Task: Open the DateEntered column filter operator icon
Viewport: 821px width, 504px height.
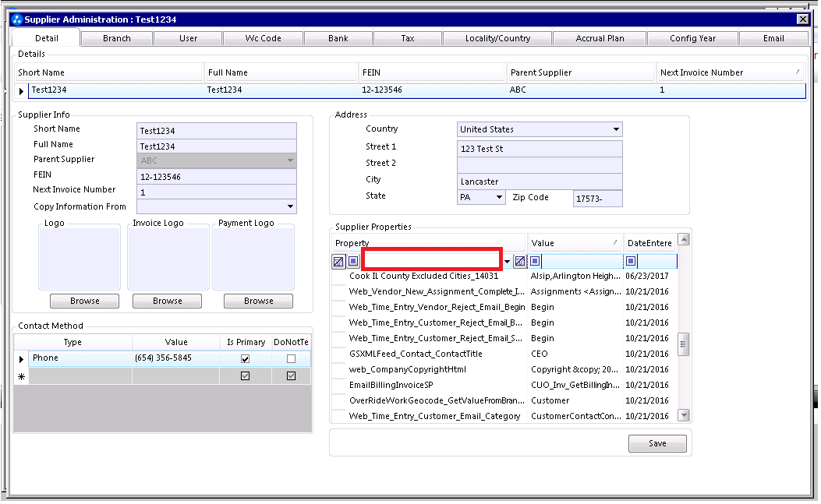Action: [x=631, y=261]
